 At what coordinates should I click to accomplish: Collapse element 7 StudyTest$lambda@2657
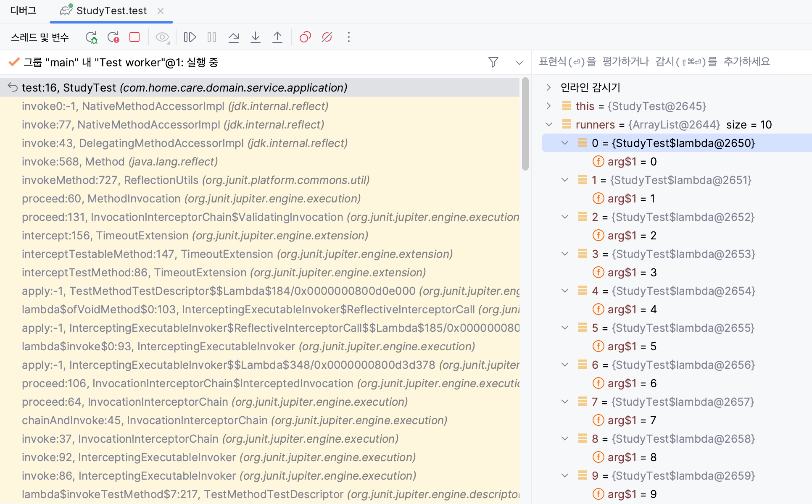(x=565, y=402)
